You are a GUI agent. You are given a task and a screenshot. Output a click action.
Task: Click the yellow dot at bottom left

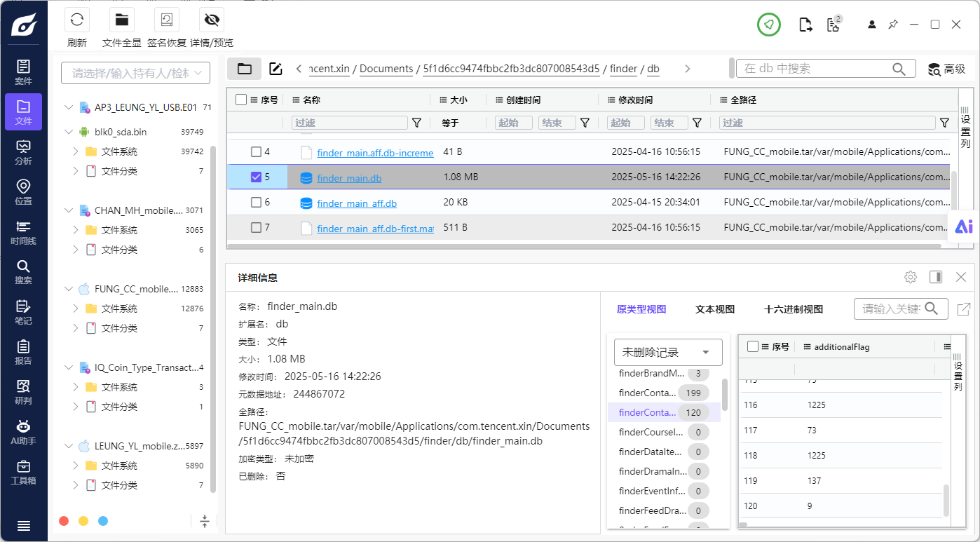coord(83,521)
